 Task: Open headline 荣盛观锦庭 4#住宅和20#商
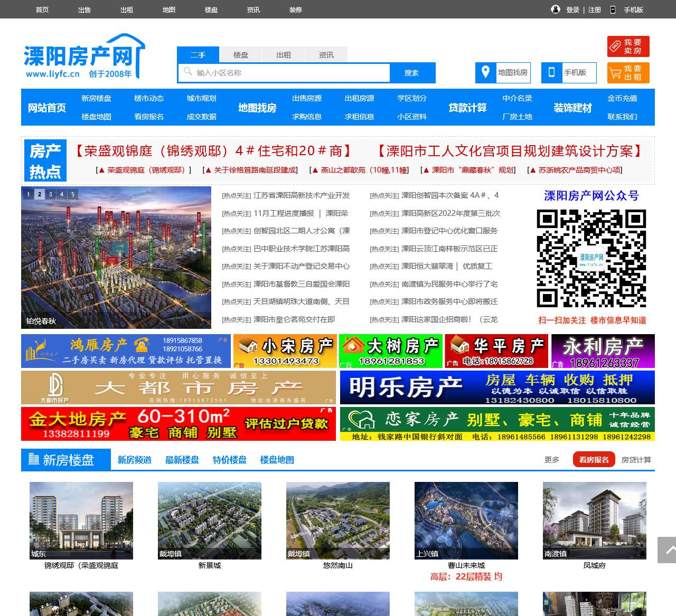click(x=213, y=151)
